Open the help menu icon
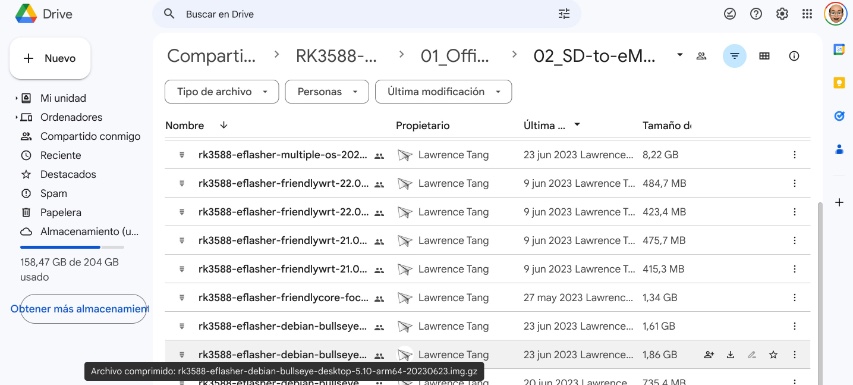The width and height of the screenshot is (853, 385). click(756, 14)
